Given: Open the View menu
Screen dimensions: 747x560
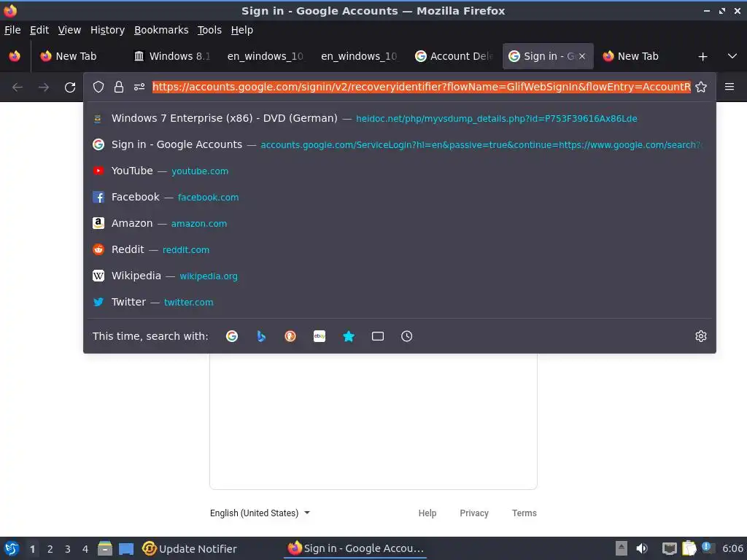Looking at the screenshot, I should click(69, 30).
